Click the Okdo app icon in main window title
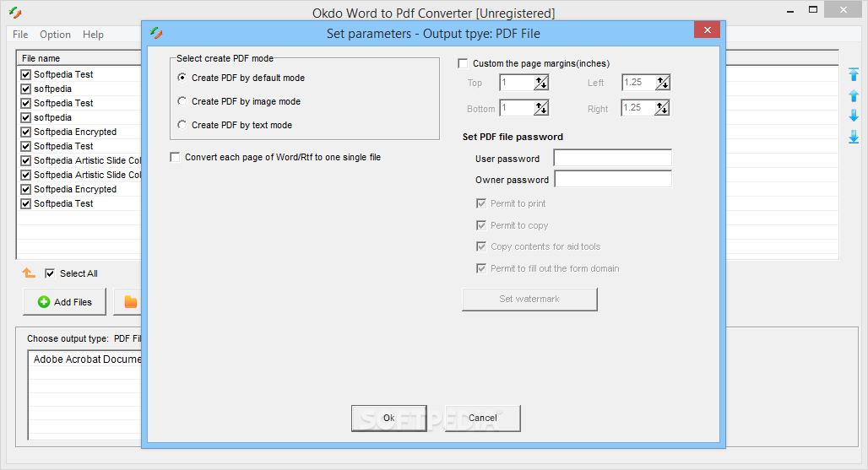The image size is (868, 470). click(x=15, y=12)
